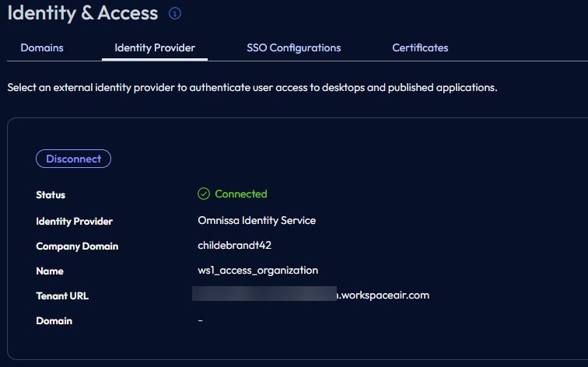588x367 pixels.
Task: Click the childebrandt42 company domain value
Action: 234,246
